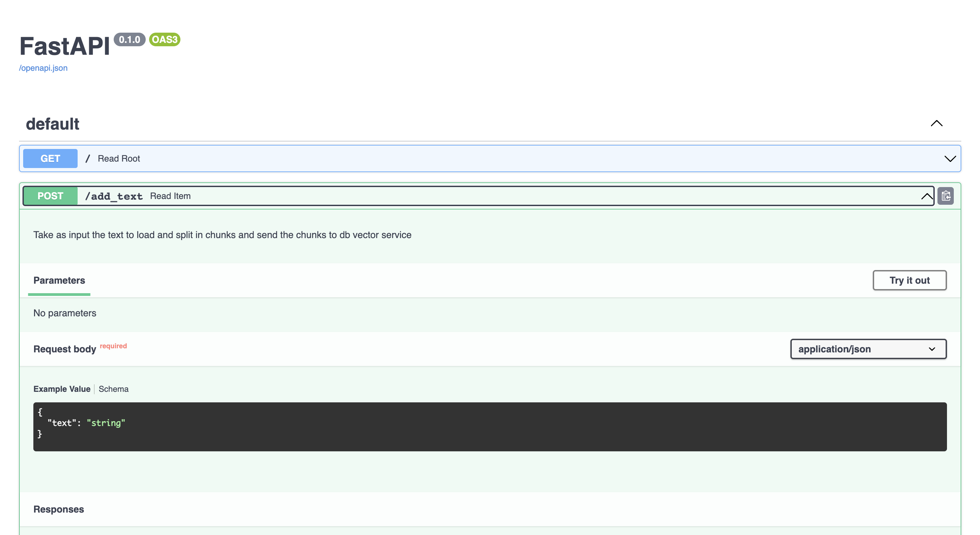Click the blue GET method badge
The width and height of the screenshot is (980, 535).
tap(50, 158)
